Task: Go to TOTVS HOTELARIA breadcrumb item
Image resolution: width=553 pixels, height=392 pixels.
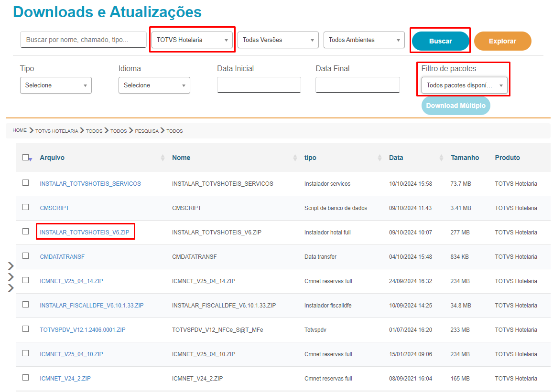Action: tap(57, 131)
